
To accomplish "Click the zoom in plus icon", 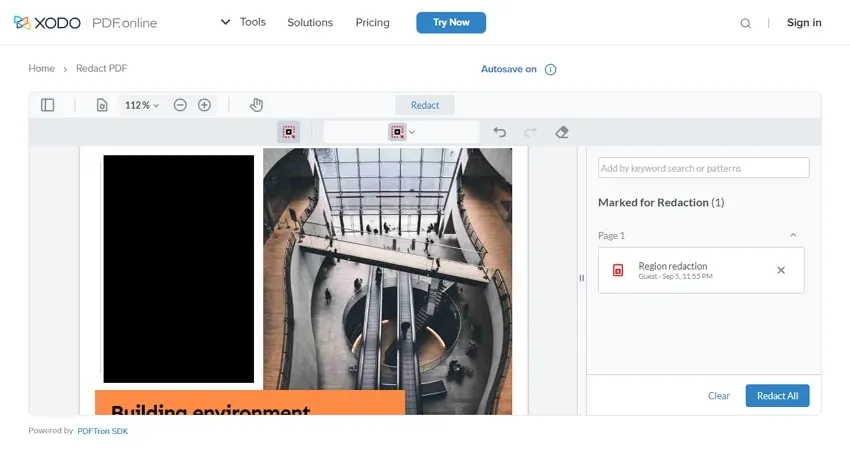I will pos(204,105).
